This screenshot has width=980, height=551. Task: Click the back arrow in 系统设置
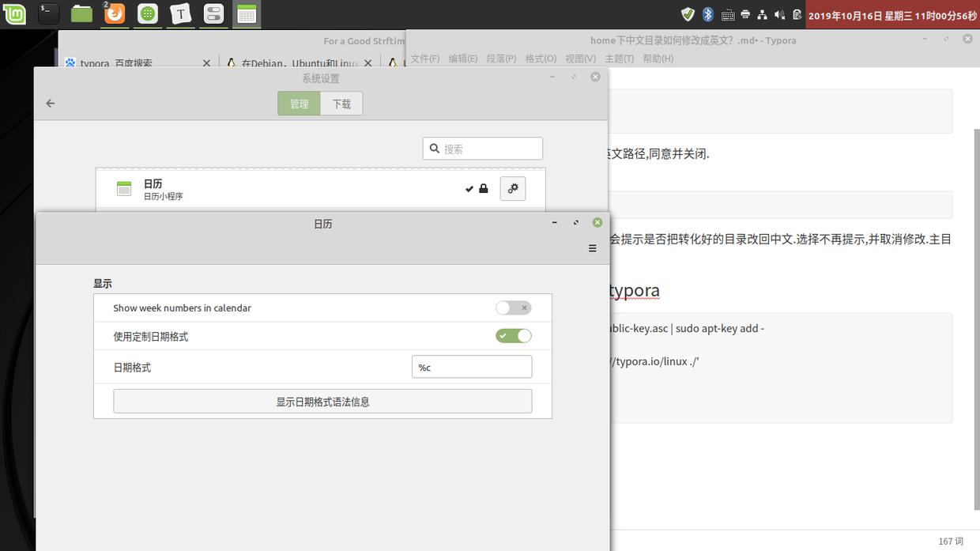click(50, 103)
